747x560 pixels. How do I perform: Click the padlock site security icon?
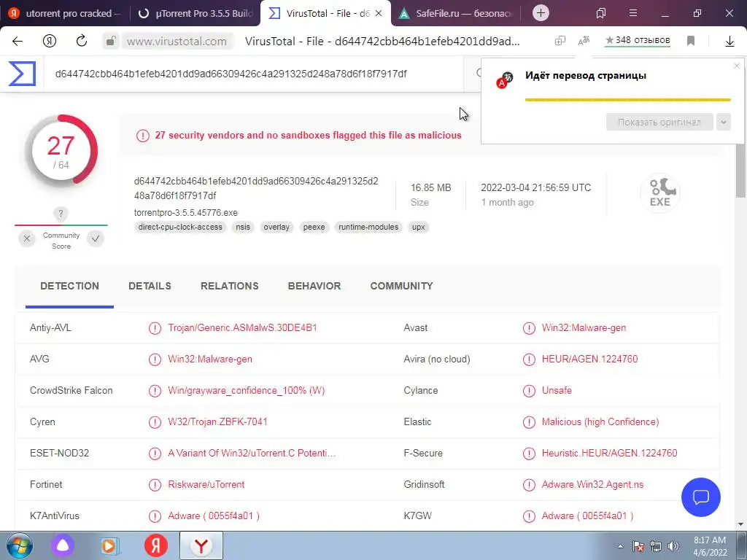coord(111,42)
